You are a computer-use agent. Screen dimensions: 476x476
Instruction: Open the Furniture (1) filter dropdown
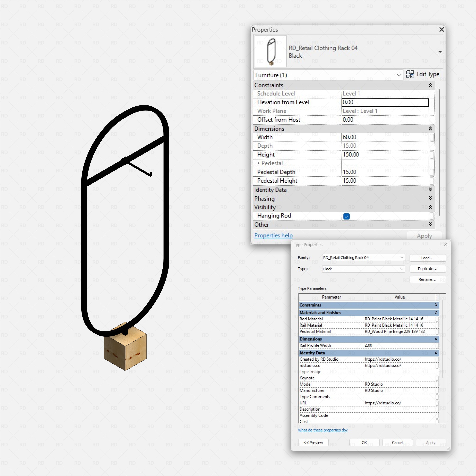point(328,75)
